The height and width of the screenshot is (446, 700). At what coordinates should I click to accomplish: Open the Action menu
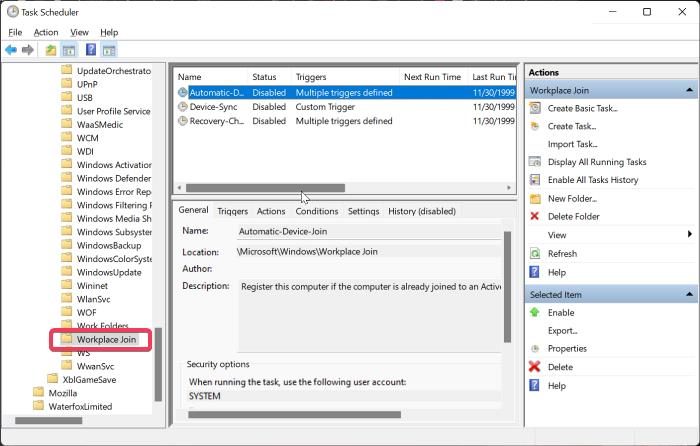(x=46, y=32)
